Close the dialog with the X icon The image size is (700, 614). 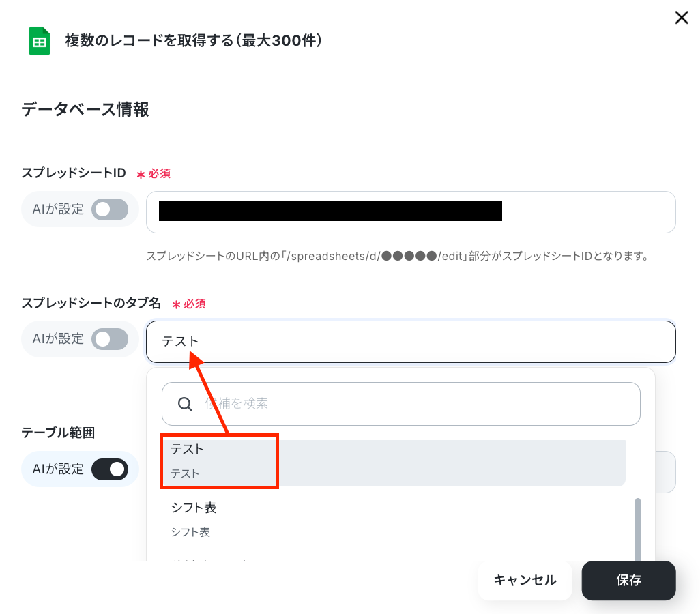click(x=682, y=18)
